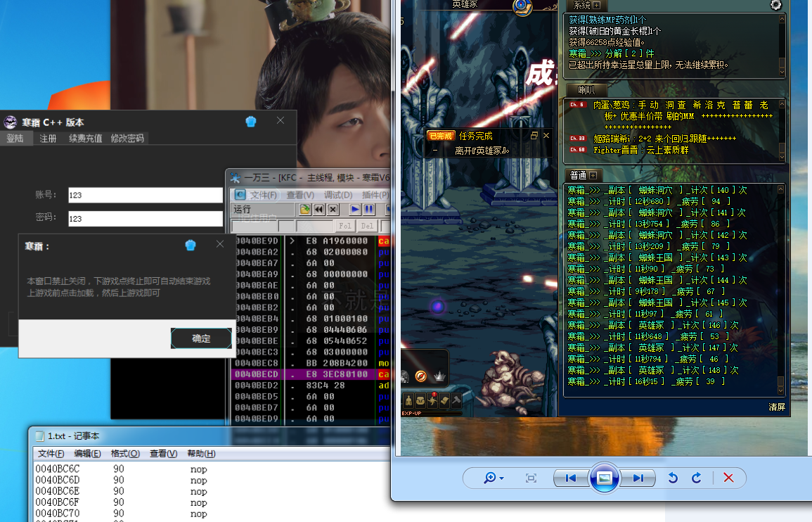The height and width of the screenshot is (522, 812).
Task: Click the rewind restart icon in debugger toolbar
Action: 319,210
